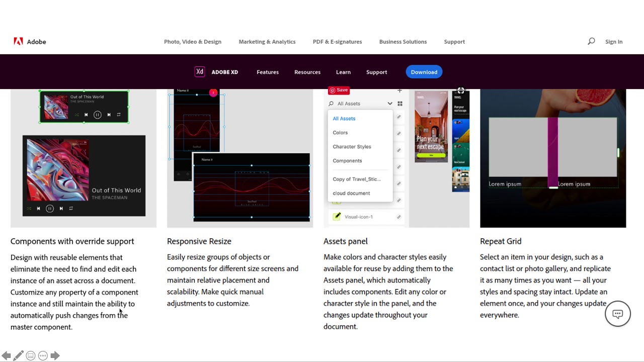Screen dimensions: 644x362
Task: Click the Adobe XD product logo
Action: (200, 71)
